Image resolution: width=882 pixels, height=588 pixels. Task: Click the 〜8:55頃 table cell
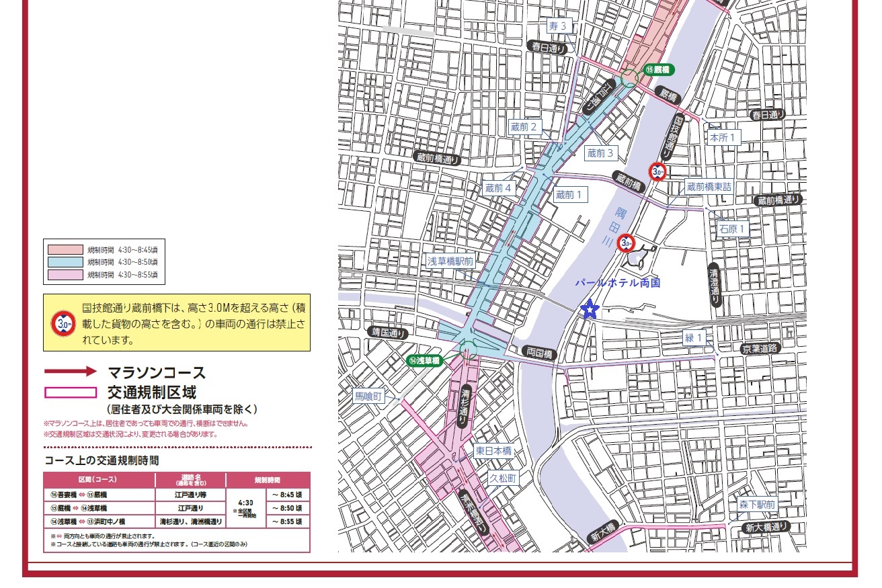click(287, 521)
